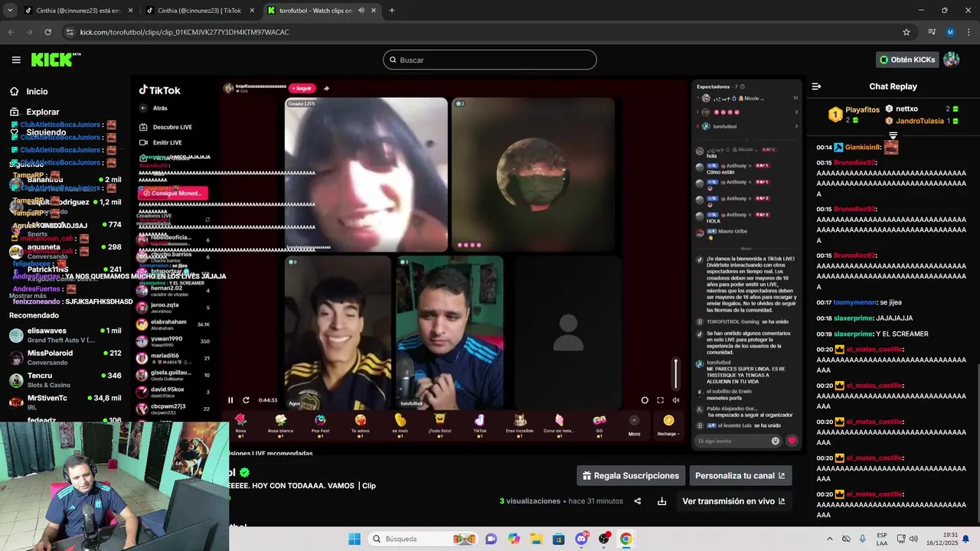Open recommended channel elisawaves

65,335
